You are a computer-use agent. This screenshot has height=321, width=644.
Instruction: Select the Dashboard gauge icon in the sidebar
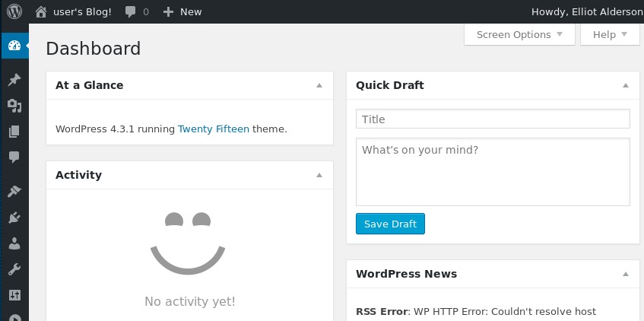coord(14,46)
